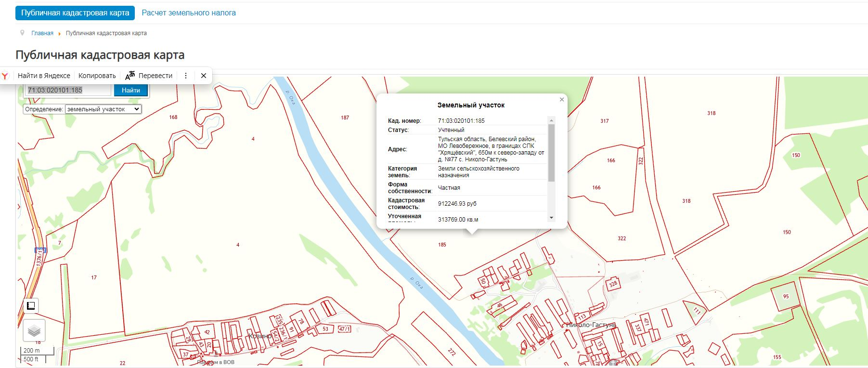Open the Расчет земельного налога tab
The height and width of the screenshot is (368, 868).
tap(189, 13)
